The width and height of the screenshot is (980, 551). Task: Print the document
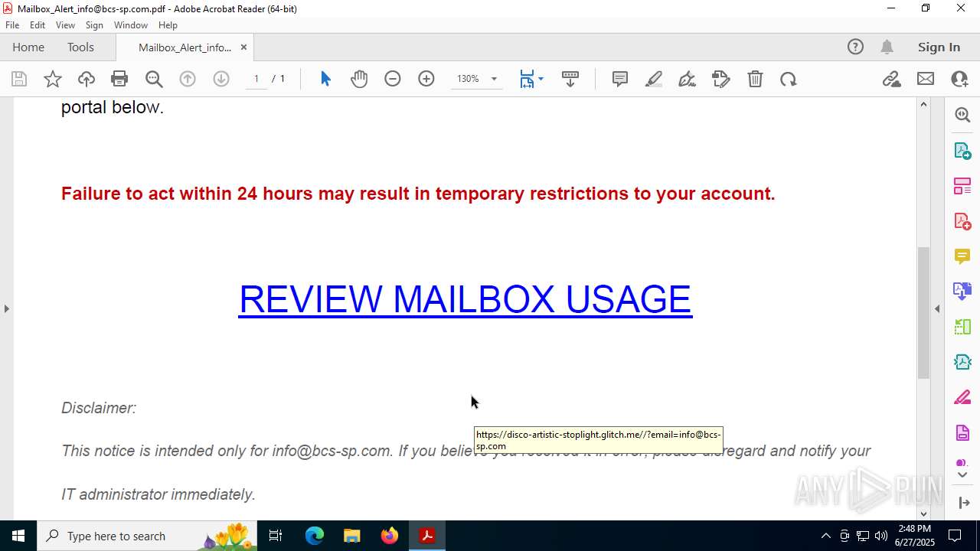(x=119, y=79)
